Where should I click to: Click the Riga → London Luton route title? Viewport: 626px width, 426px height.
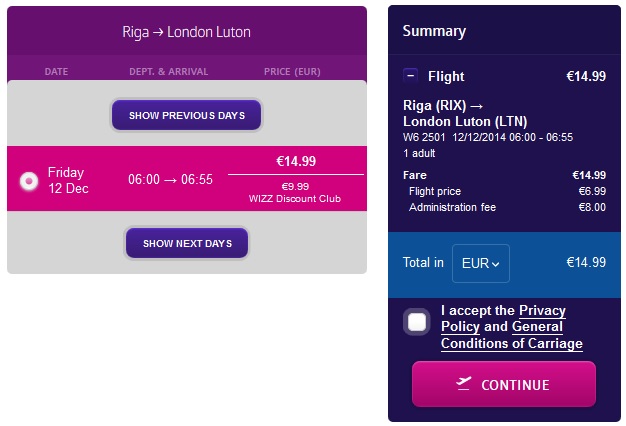186,32
